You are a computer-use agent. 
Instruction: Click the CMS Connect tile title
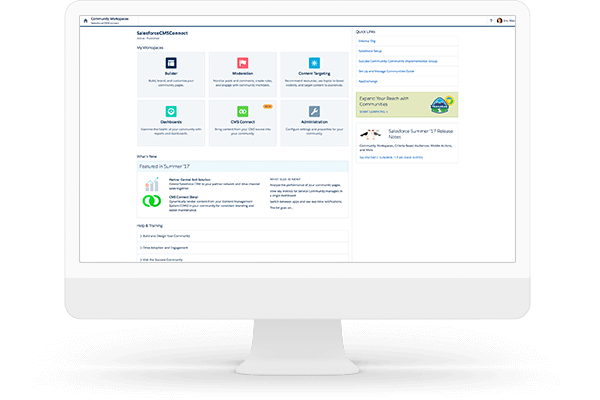pos(243,122)
